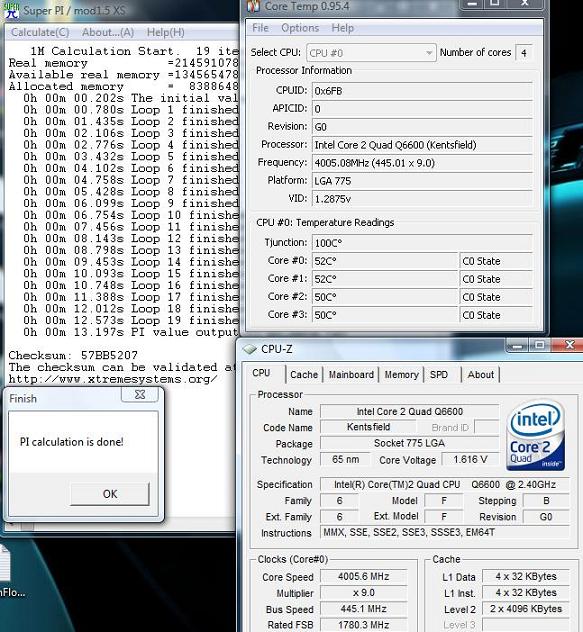
Task: Minimize the CPU-Z window
Action: coord(518,345)
